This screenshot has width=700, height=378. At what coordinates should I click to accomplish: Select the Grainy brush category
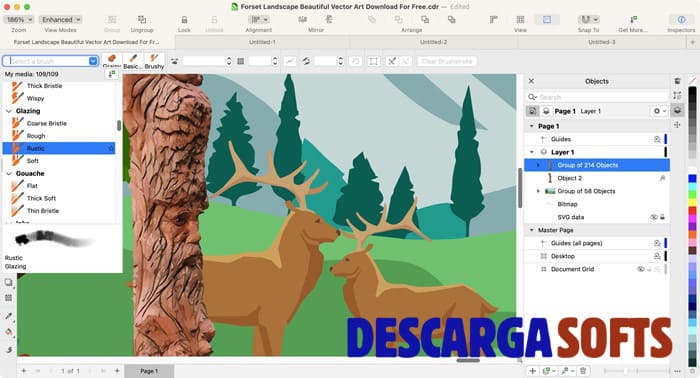112,61
